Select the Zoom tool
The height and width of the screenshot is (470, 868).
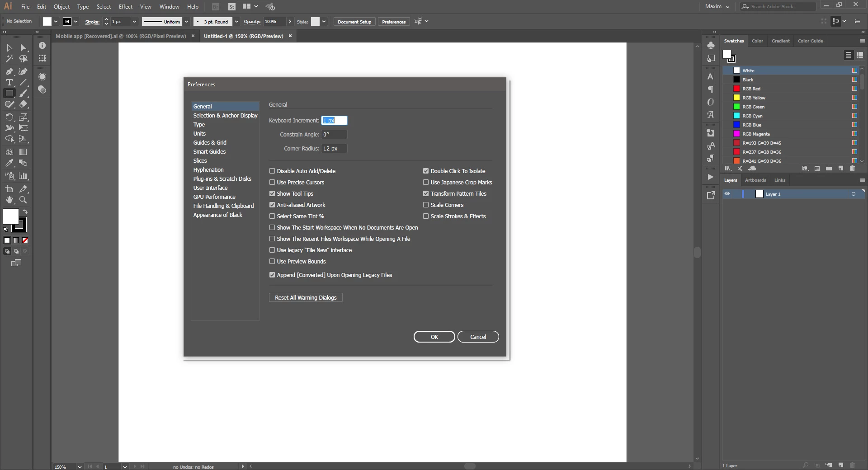point(23,200)
